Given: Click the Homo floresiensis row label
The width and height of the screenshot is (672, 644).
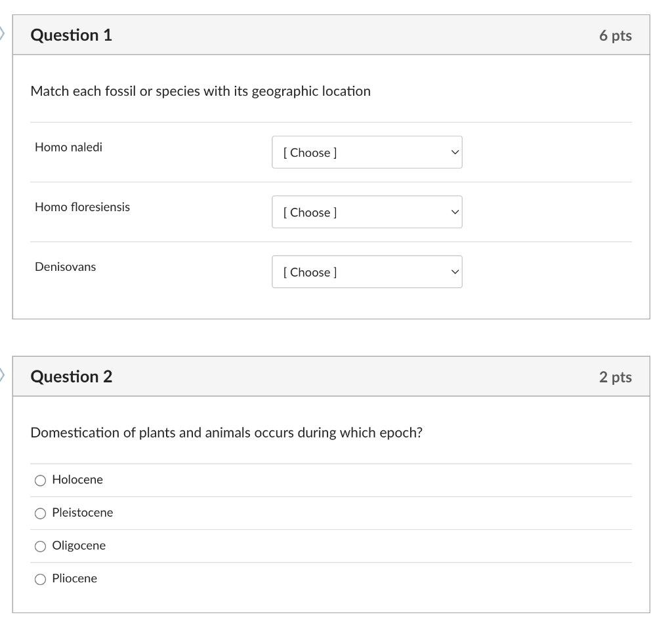Looking at the screenshot, I should (x=82, y=207).
